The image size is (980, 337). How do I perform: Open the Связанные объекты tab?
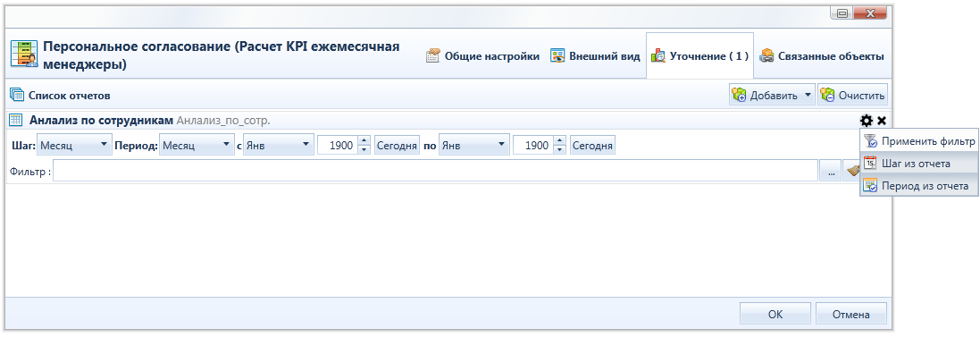[822, 56]
